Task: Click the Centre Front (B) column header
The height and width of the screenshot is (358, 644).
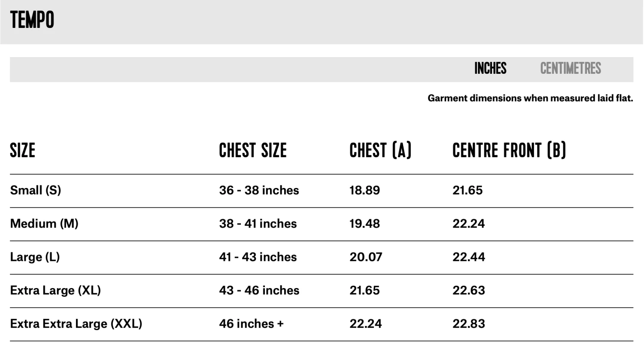Action: [509, 151]
